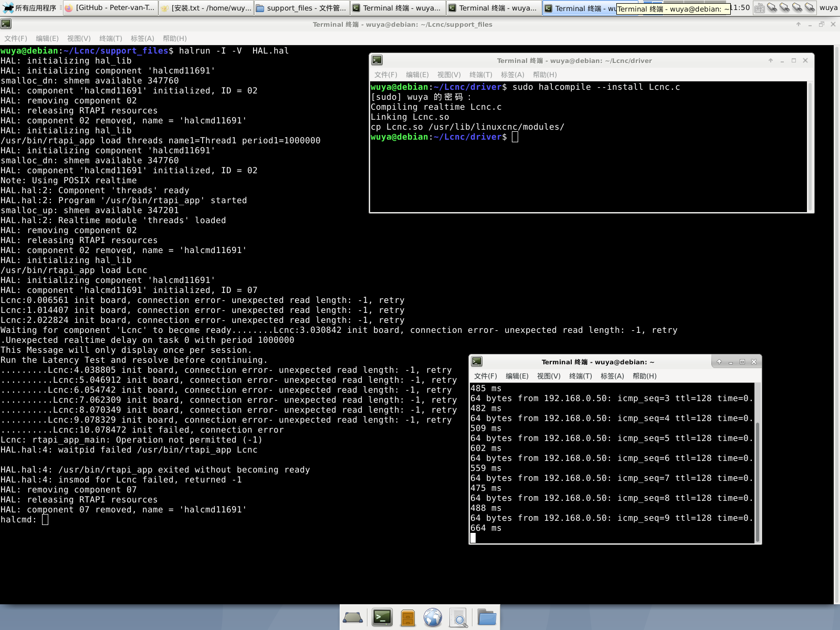Click the command 'halrun -I -V HAL.hal'
840x630 pixels.
coord(234,51)
